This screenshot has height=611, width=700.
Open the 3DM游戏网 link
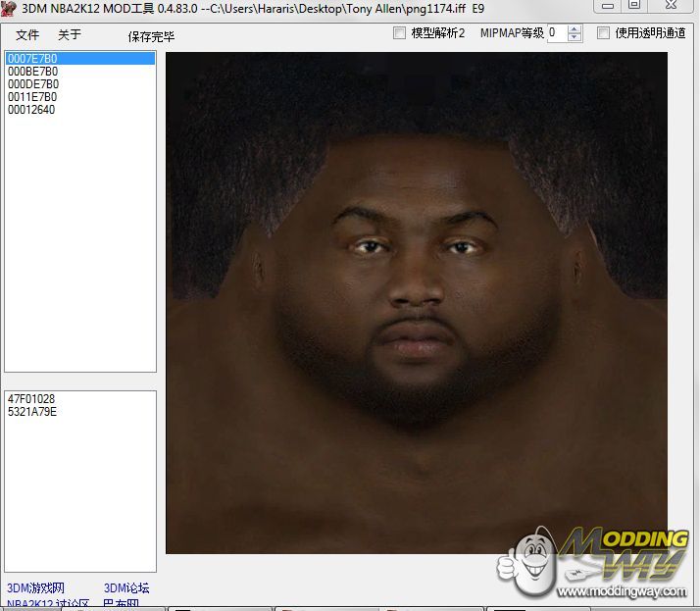point(34,588)
